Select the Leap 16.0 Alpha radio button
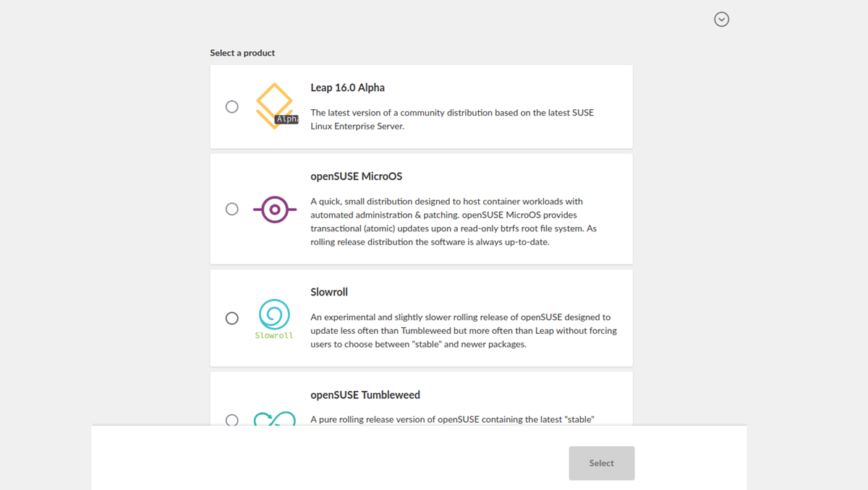This screenshot has width=868, height=490. (231, 106)
